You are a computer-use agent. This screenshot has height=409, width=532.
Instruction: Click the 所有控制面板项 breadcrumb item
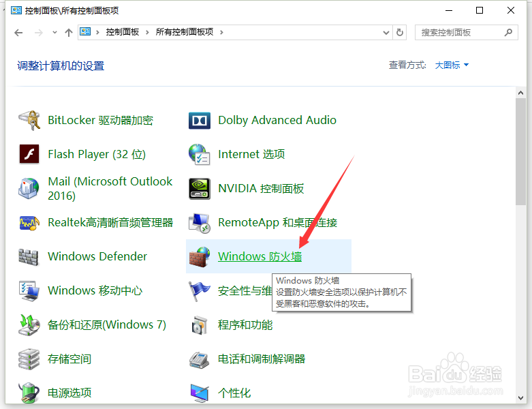coord(185,32)
